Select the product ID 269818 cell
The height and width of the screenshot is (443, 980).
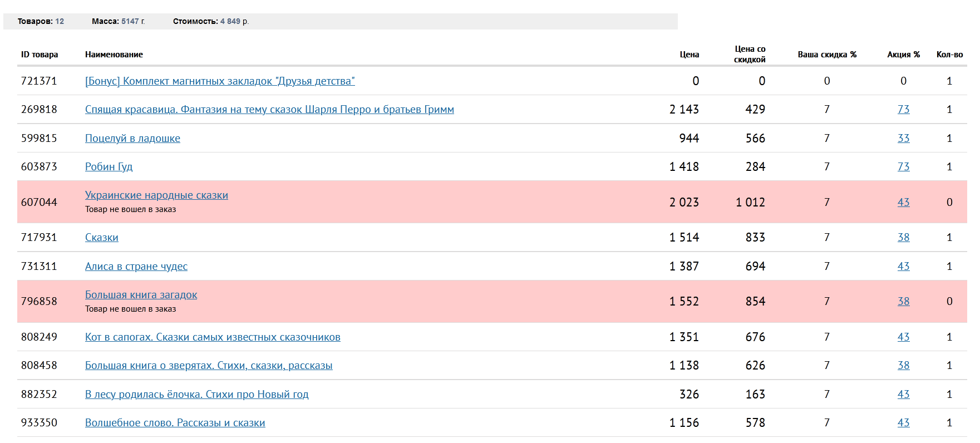pos(39,110)
